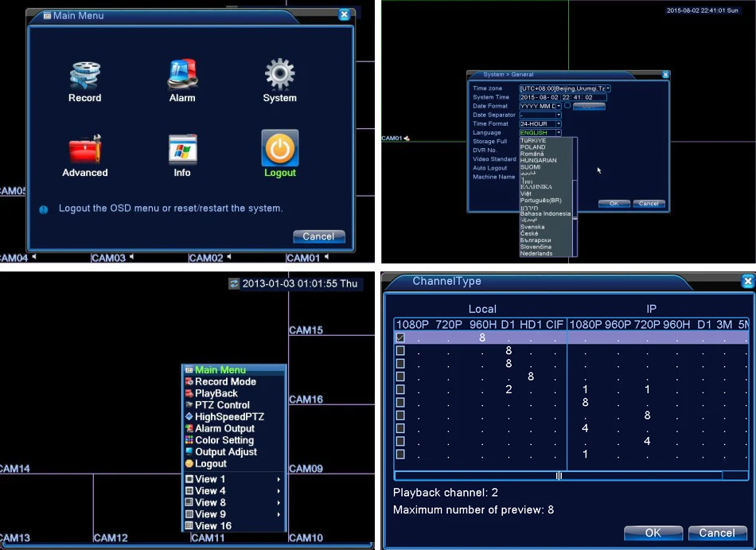Click the speaker icon beside CAM03
Viewport: 756px width, 550px height.
[x=131, y=257]
